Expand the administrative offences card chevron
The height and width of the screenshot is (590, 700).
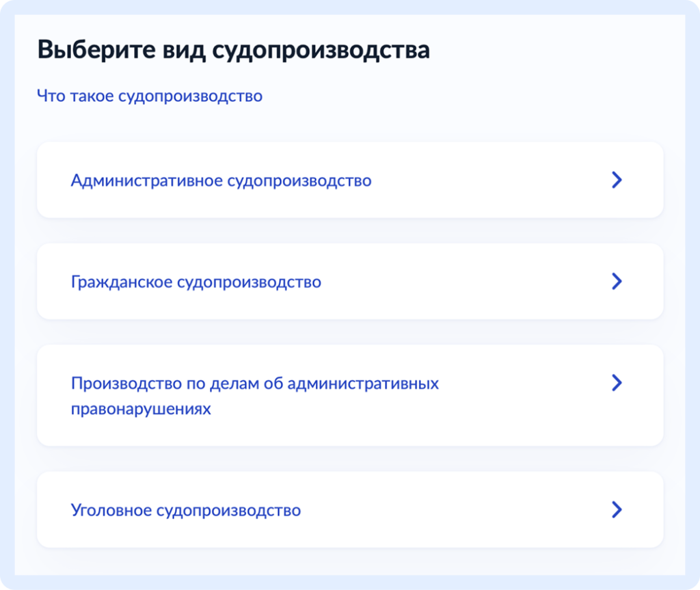[x=617, y=383]
